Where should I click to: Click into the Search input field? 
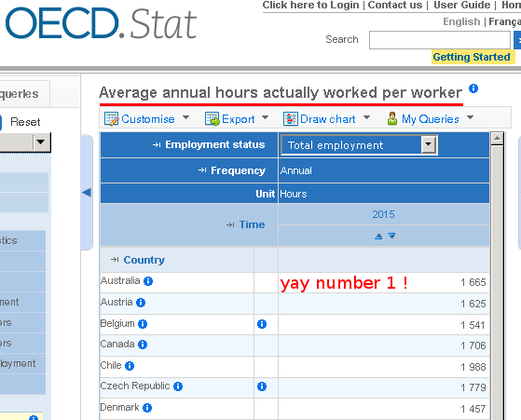[x=440, y=40]
